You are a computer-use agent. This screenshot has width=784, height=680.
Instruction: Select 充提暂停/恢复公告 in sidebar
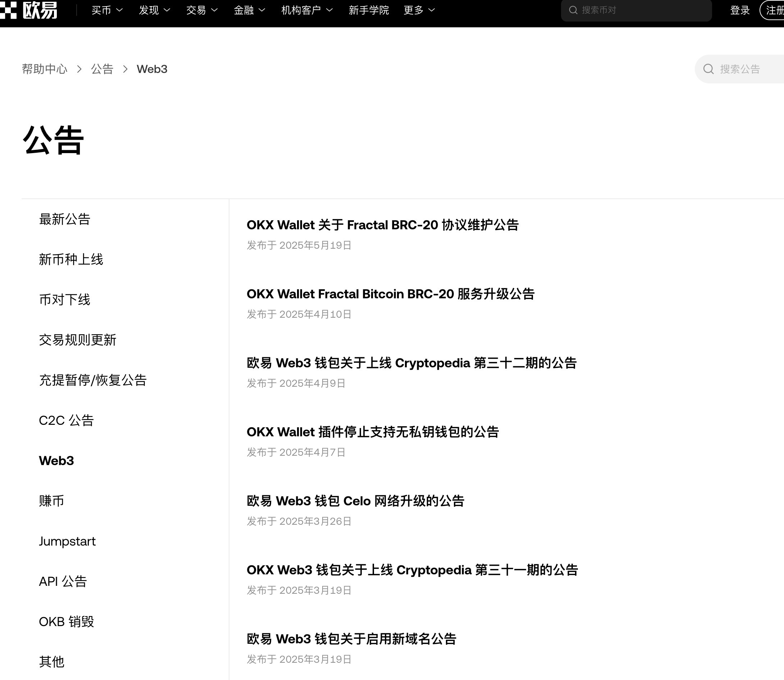click(x=93, y=380)
